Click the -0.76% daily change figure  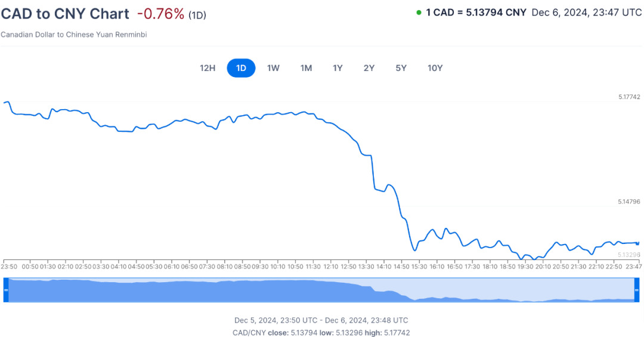click(160, 14)
